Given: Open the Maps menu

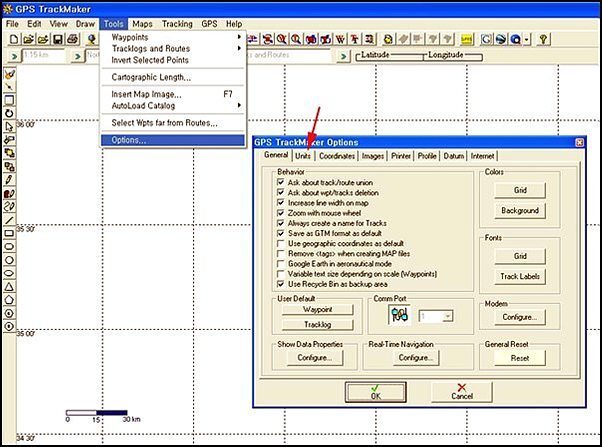Looking at the screenshot, I should click(142, 24).
